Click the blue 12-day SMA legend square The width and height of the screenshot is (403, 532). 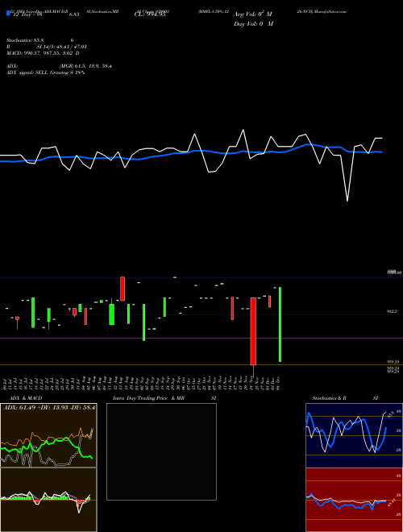pyautogui.click(x=8, y=14)
